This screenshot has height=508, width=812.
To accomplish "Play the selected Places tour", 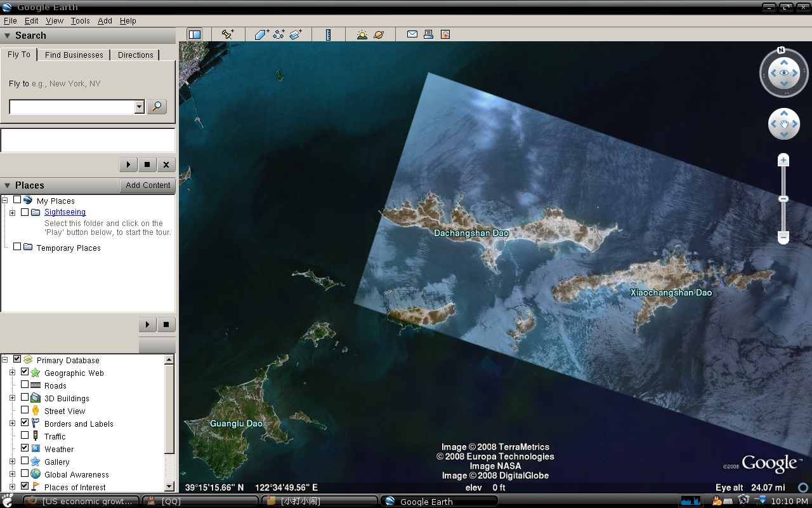I will point(147,324).
